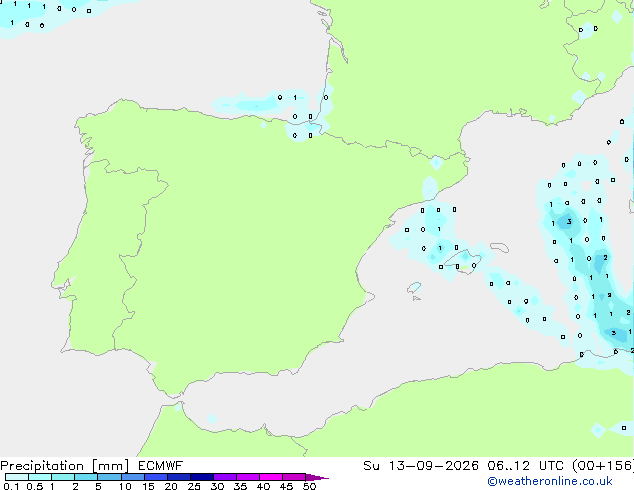Click the Su 13-09-2026 forecast date label

pyautogui.click(x=421, y=466)
